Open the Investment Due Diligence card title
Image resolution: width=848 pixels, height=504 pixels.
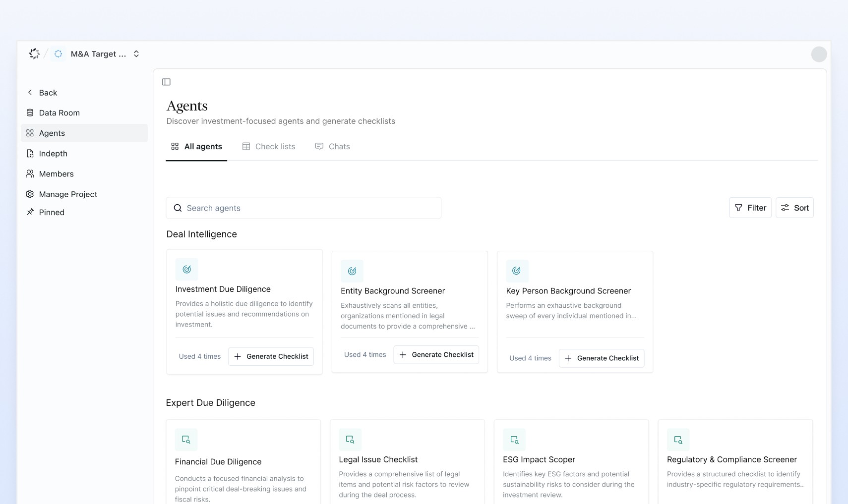pos(223,289)
